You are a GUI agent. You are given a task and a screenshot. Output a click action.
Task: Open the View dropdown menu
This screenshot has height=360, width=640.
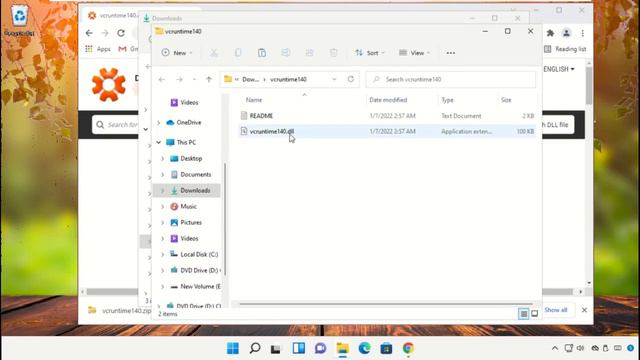414,53
